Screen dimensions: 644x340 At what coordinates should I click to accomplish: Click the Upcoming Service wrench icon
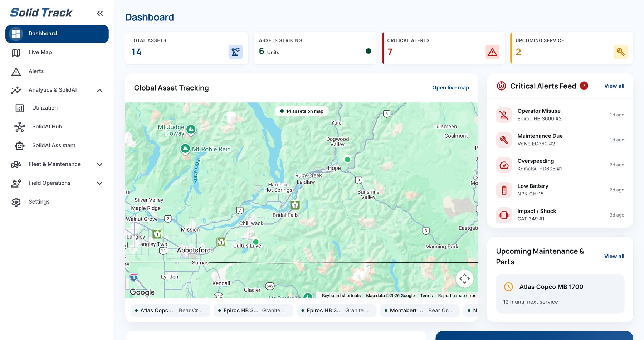click(x=620, y=52)
